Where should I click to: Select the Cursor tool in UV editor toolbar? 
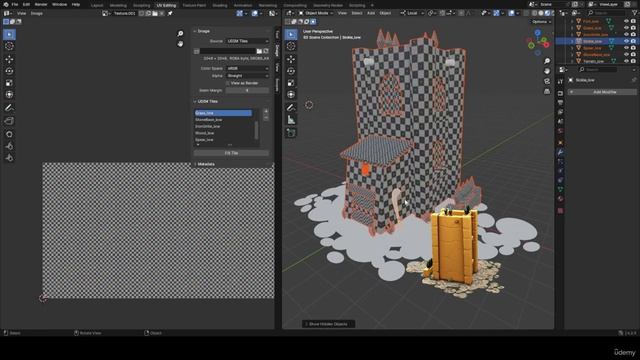(9, 46)
